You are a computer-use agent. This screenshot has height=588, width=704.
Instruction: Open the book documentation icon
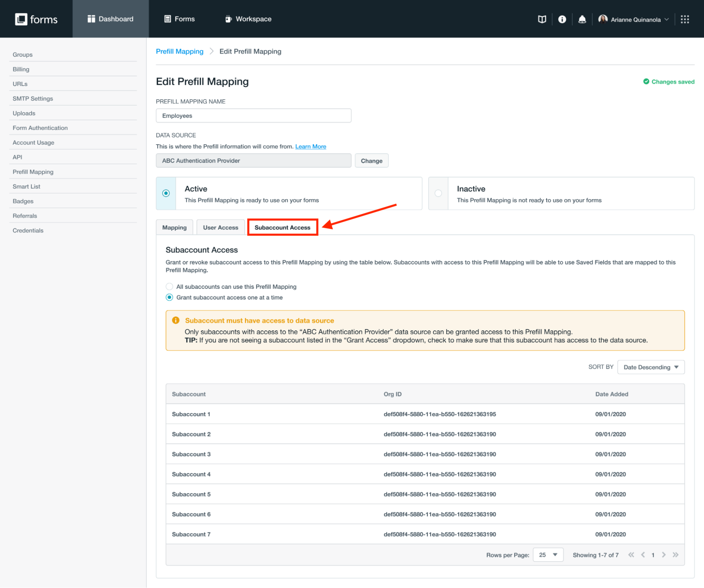point(542,19)
